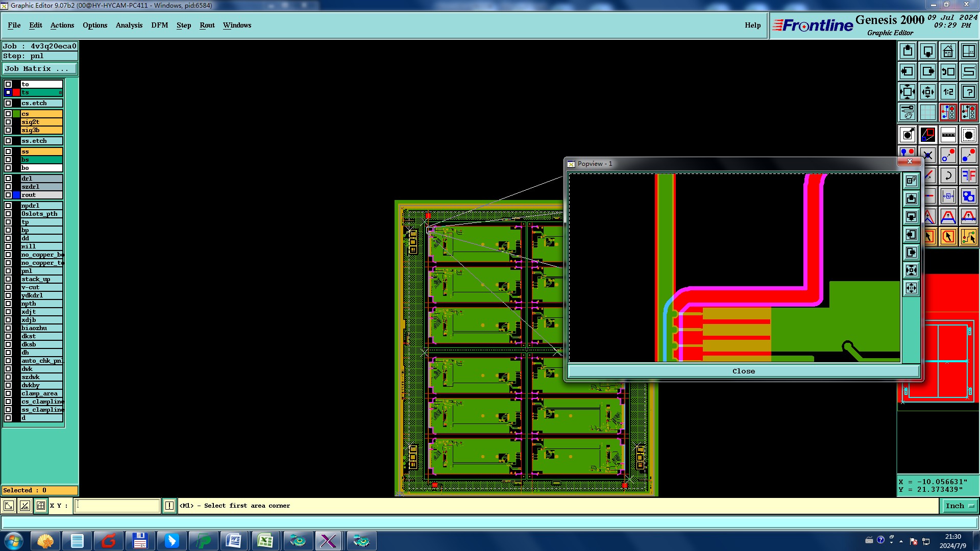Image resolution: width=980 pixels, height=551 pixels.
Task: Select the mirror flip F icon
Action: pyautogui.click(x=968, y=176)
